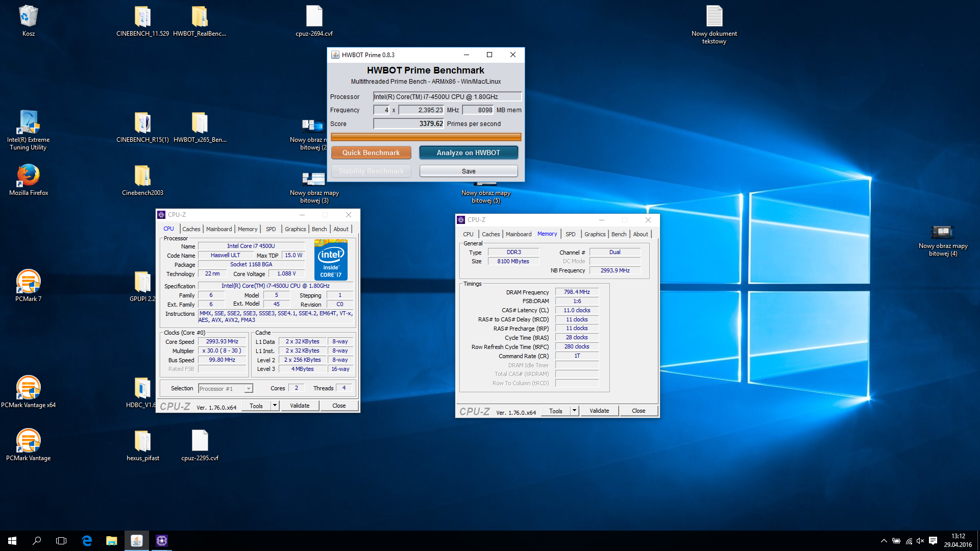Image resolution: width=980 pixels, height=551 pixels.
Task: Open taskbar search magnifier
Action: (37, 541)
